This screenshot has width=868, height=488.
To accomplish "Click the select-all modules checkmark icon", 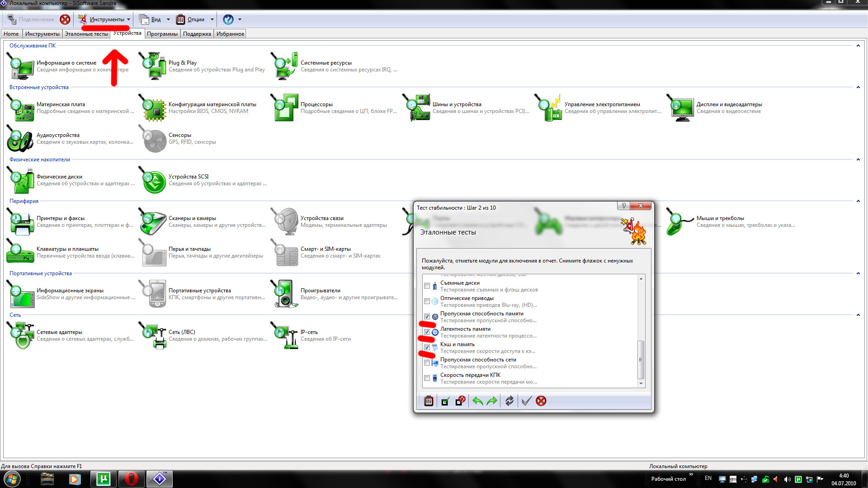I will coord(445,401).
